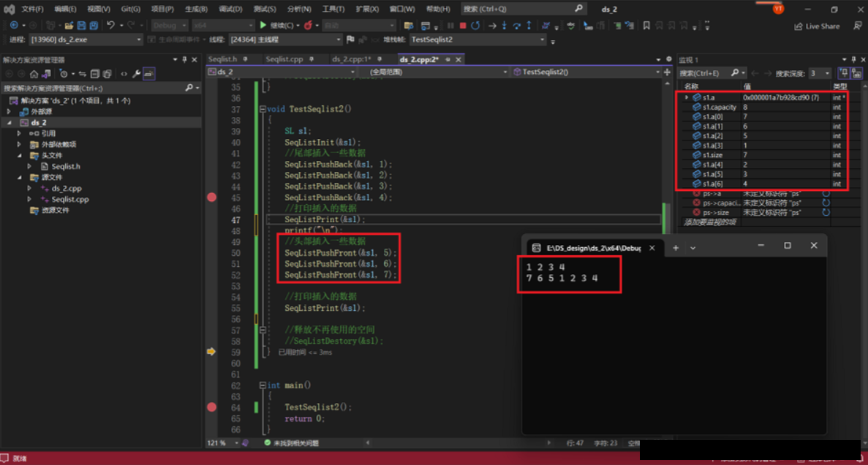Toggle the pin icon in Watch 1 toolbar
The image size is (868, 465).
click(844, 73)
